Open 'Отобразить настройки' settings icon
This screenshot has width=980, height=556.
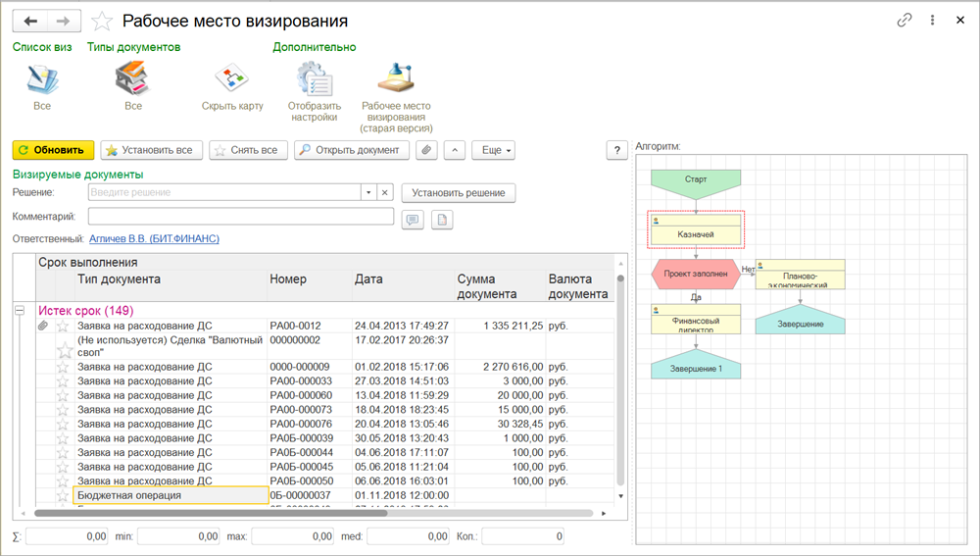pyautogui.click(x=314, y=78)
